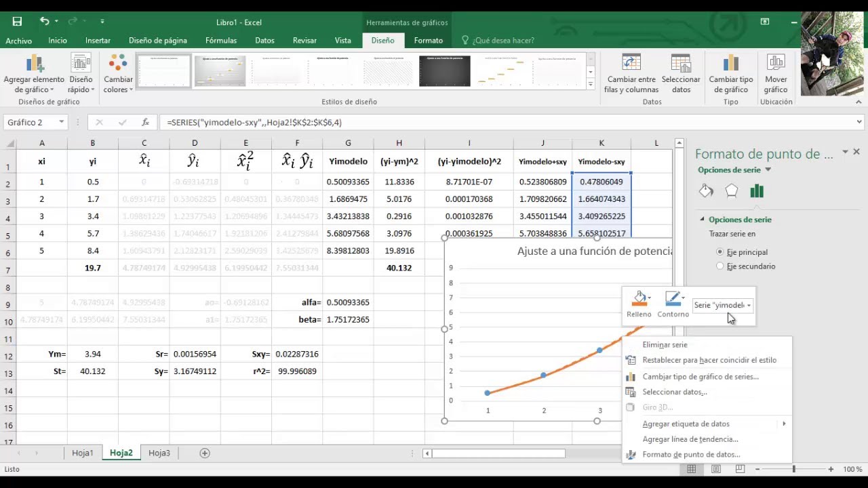Viewport: 868px width, 488px height.
Task: Open the Archivo tab
Action: click(18, 41)
